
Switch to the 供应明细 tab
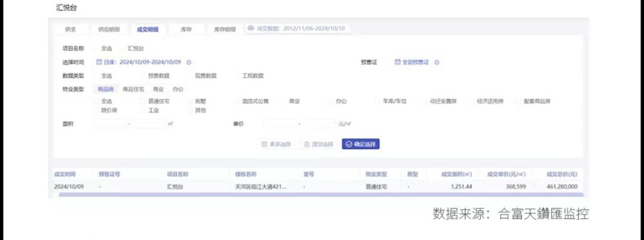coord(109,29)
